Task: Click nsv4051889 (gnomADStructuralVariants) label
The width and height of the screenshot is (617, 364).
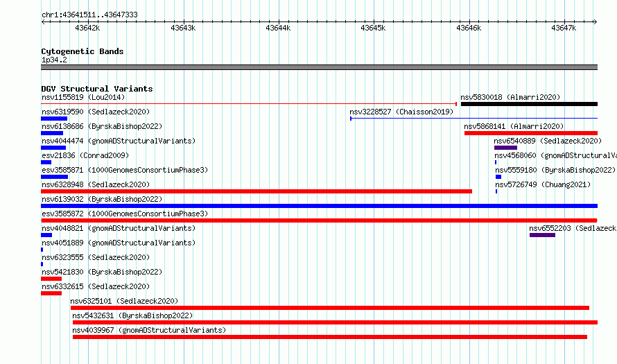Action: pyautogui.click(x=119, y=243)
